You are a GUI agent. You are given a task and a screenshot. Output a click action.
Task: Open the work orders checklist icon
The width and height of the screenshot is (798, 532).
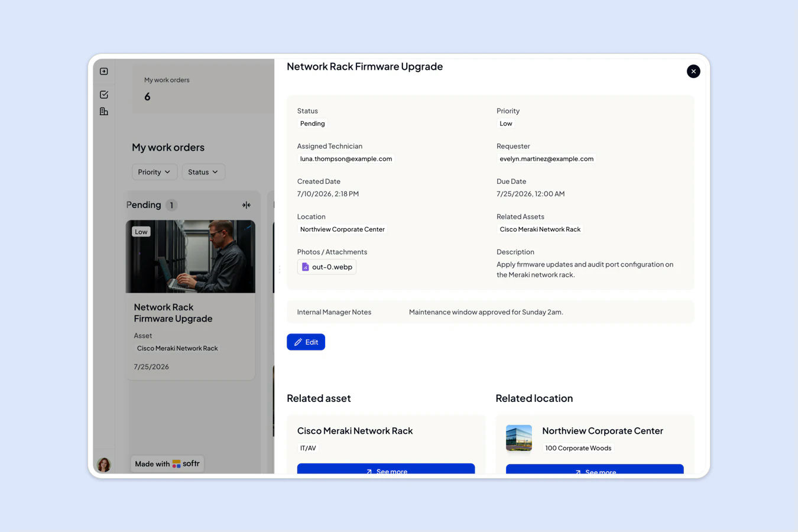104,95
